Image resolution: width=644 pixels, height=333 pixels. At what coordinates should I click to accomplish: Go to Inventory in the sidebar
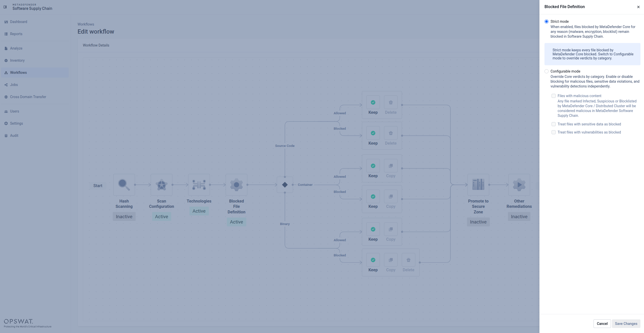(35, 60)
